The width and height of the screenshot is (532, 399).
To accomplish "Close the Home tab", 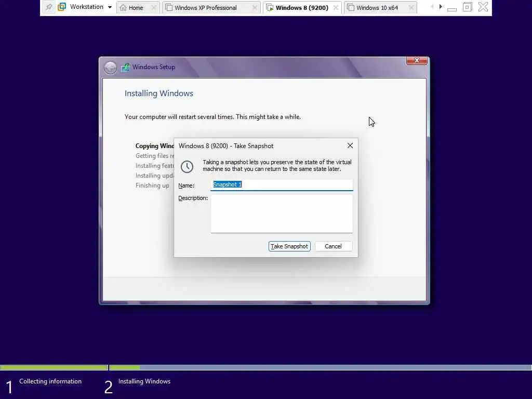I will tap(154, 8).
